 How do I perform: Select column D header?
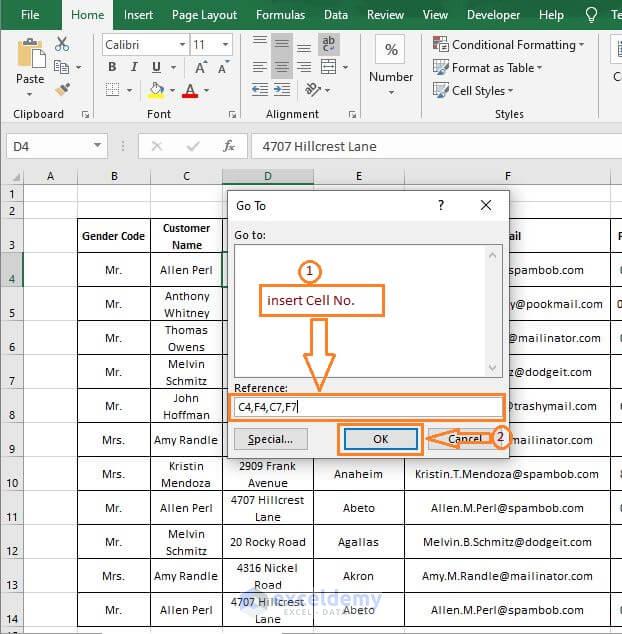(x=268, y=176)
